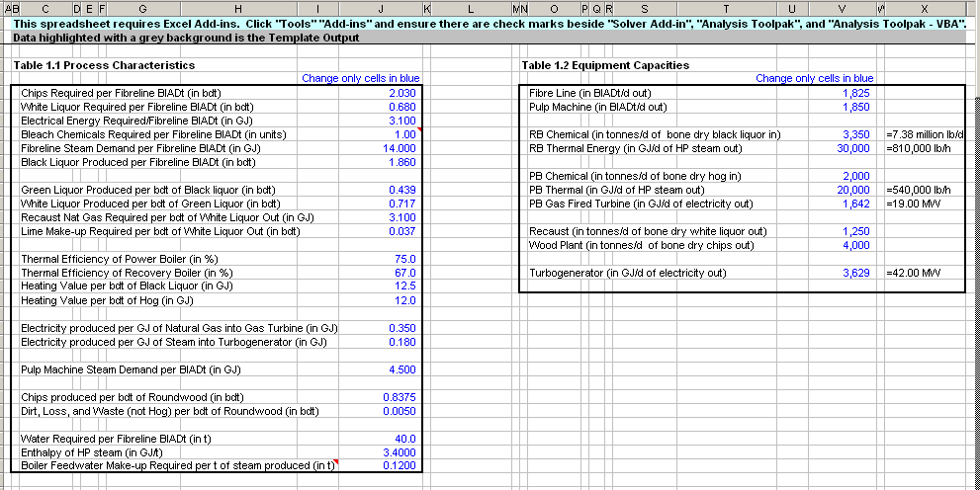Image resolution: width=980 pixels, height=490 pixels.
Task: Select column S header
Action: click(x=645, y=9)
